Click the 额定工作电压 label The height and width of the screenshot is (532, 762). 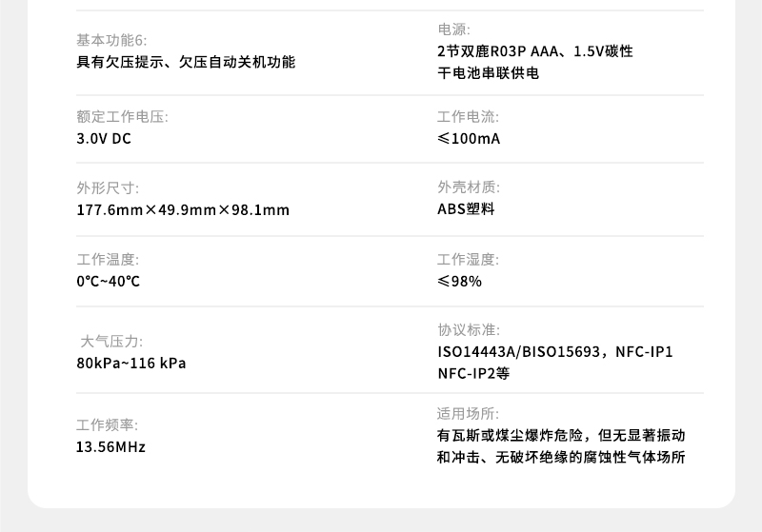coord(122,117)
